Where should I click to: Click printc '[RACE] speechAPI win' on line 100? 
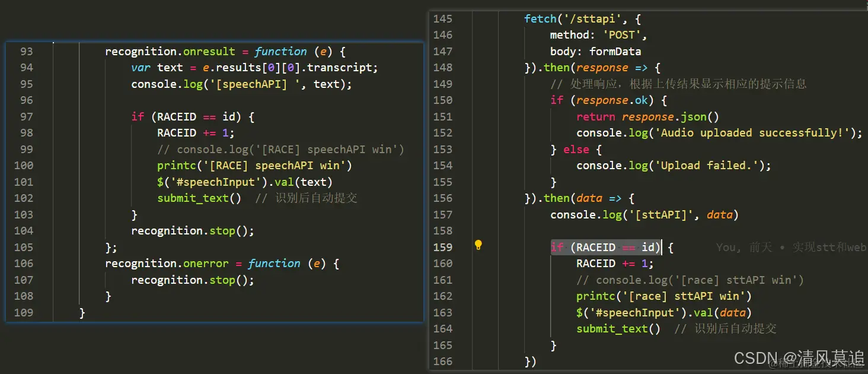click(x=255, y=166)
